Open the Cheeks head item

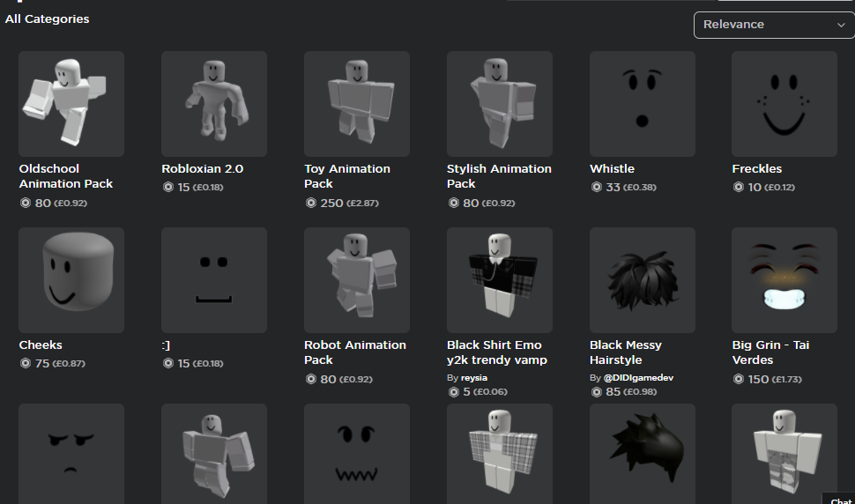point(71,280)
